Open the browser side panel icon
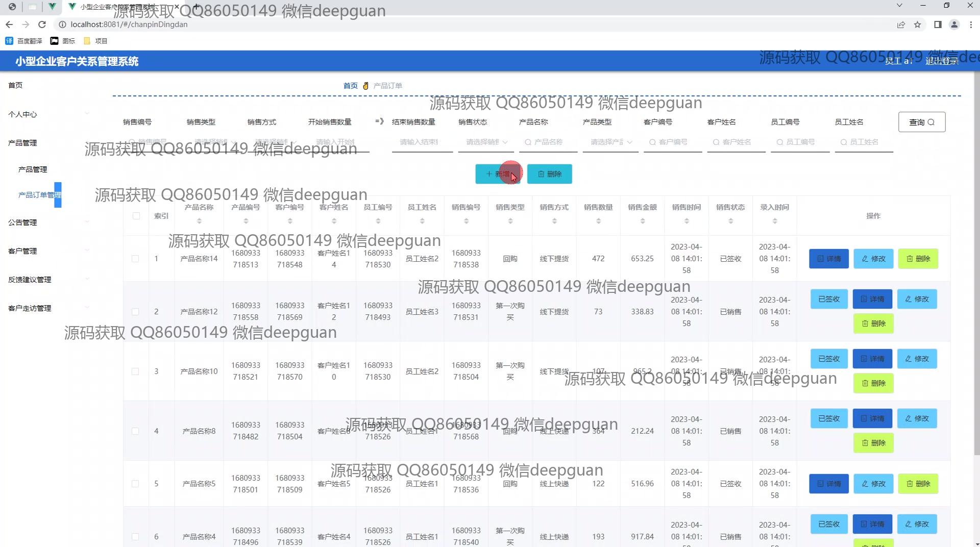 tap(938, 24)
